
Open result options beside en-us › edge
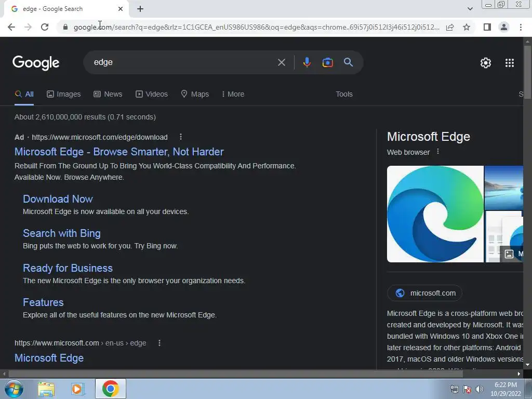click(x=159, y=343)
